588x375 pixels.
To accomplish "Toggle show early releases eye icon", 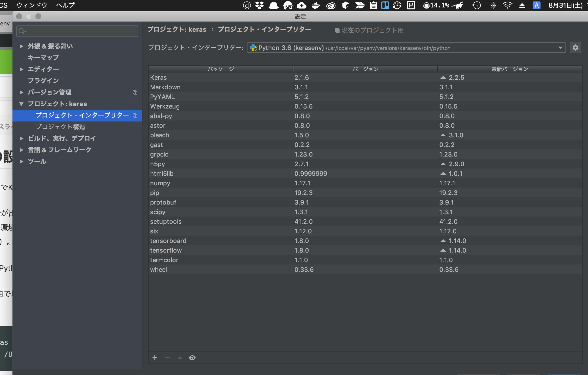I will 192,358.
